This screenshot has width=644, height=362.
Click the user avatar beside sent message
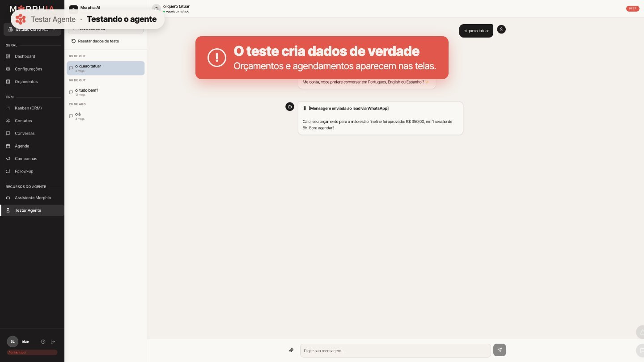pyautogui.click(x=501, y=29)
